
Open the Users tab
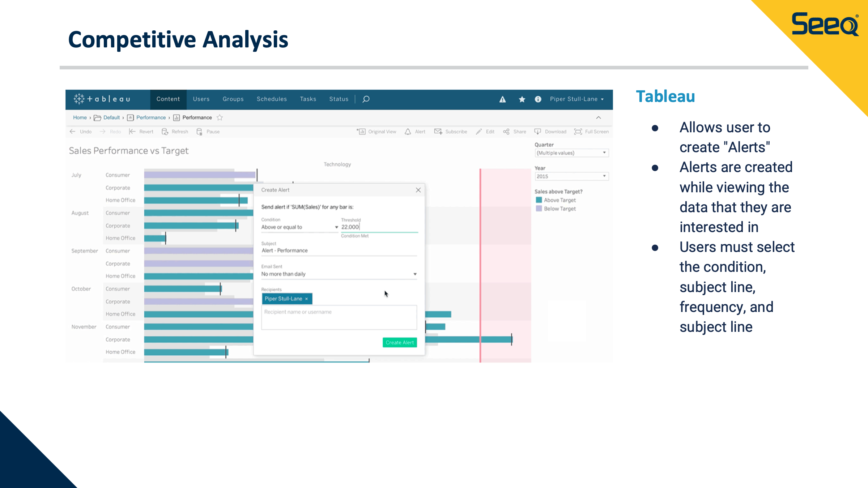point(201,99)
